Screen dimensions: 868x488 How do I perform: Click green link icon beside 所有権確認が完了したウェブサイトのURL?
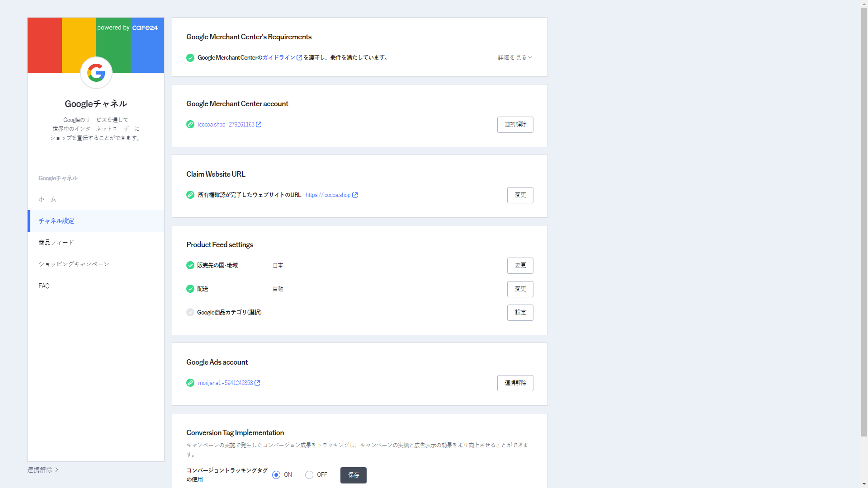[190, 195]
